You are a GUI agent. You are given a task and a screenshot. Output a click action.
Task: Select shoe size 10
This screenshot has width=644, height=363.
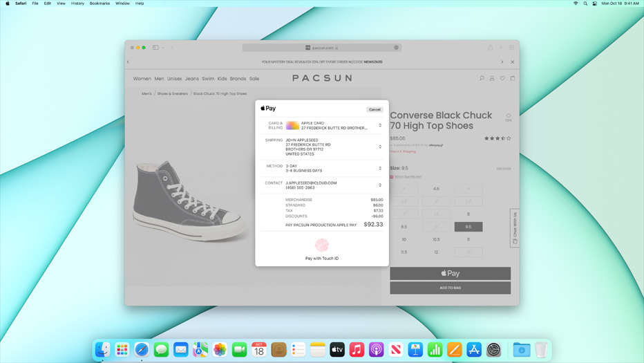[404, 239]
